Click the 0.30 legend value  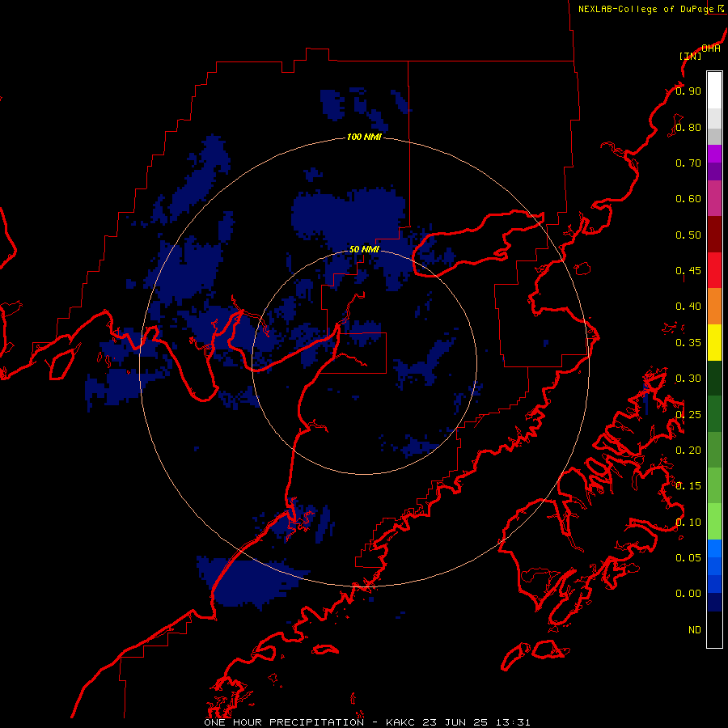688,379
